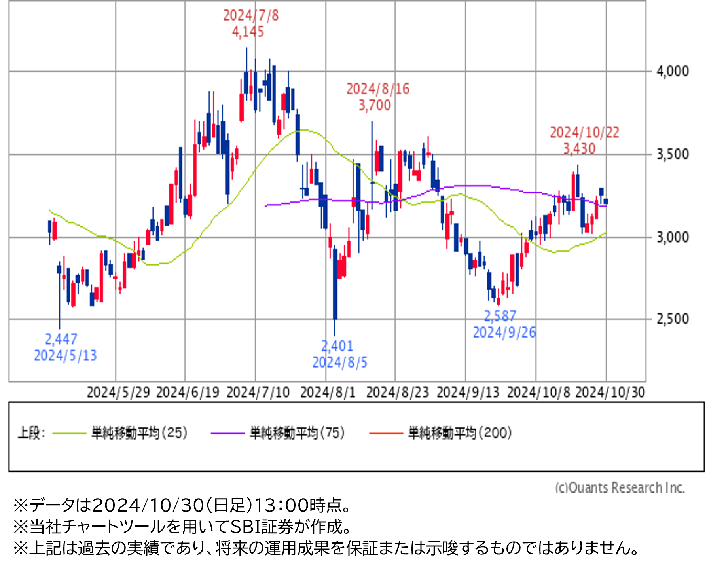Open the Quants Research Inc. copyright credit
Image resolution: width=707 pixels, height=588 pixels.
pyautogui.click(x=620, y=487)
